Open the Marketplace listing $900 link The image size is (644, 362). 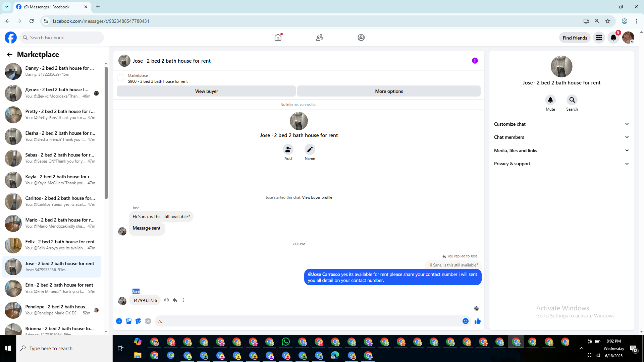click(158, 81)
